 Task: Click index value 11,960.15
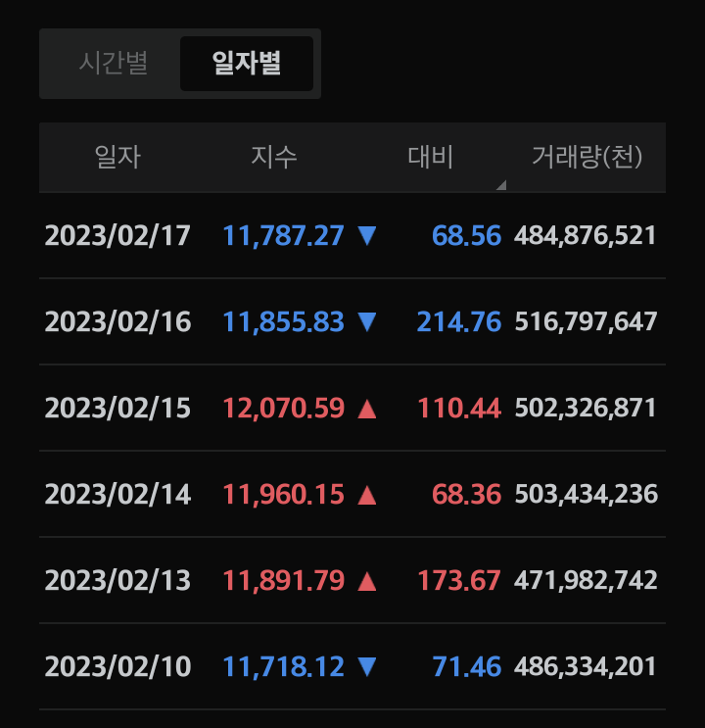[284, 495]
